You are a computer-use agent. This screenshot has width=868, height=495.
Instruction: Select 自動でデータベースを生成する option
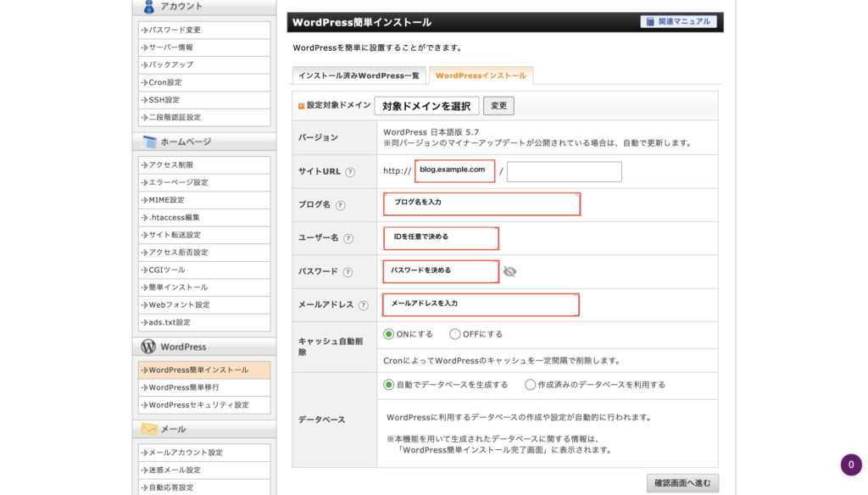click(388, 385)
